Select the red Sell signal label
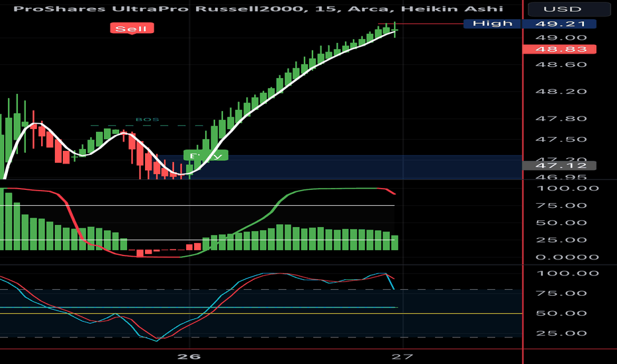Image resolution: width=617 pixels, height=364 pixels. pos(132,28)
